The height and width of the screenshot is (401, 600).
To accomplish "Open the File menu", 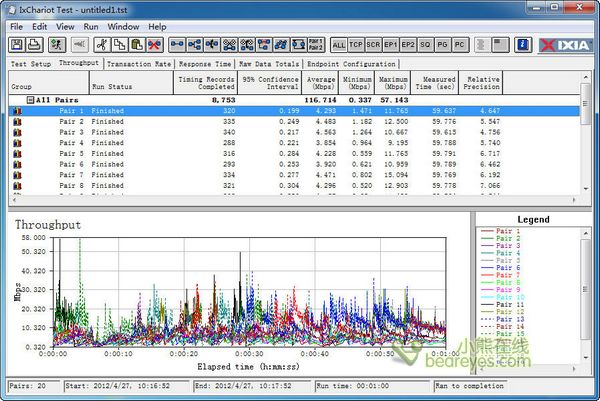I will (16, 27).
